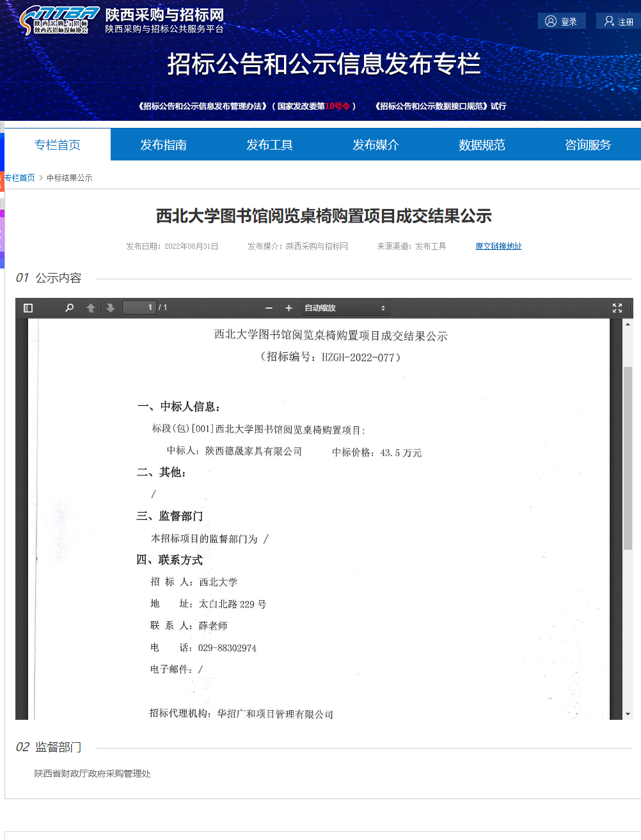Viewport: 641px width, 840px height.
Task: Switch to the 发布指南 tab
Action: [x=163, y=144]
